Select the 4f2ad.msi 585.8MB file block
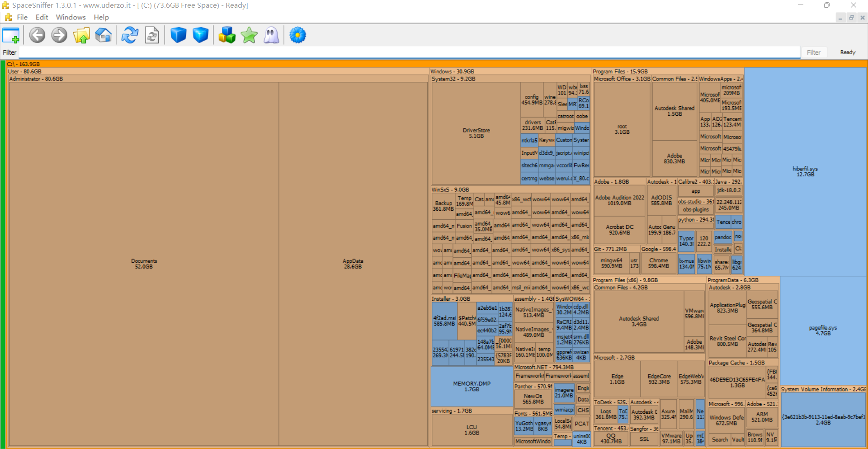 click(444, 321)
